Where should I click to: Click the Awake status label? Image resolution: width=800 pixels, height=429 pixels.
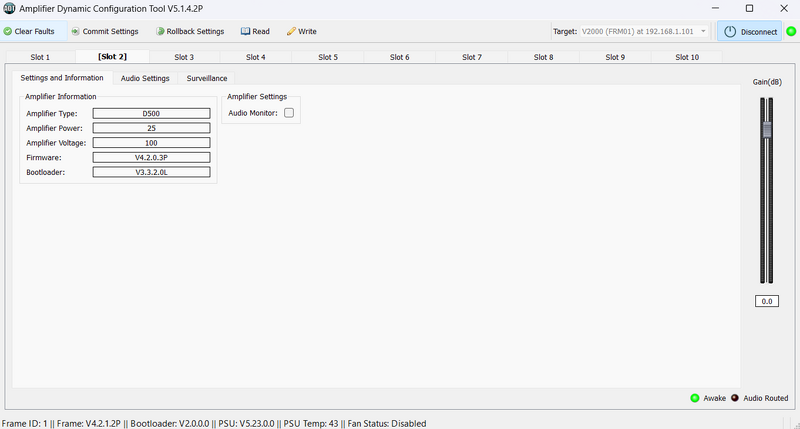714,398
